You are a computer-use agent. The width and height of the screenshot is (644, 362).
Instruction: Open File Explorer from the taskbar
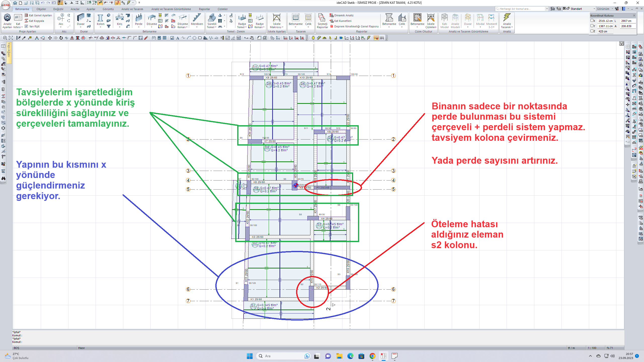tap(339, 356)
